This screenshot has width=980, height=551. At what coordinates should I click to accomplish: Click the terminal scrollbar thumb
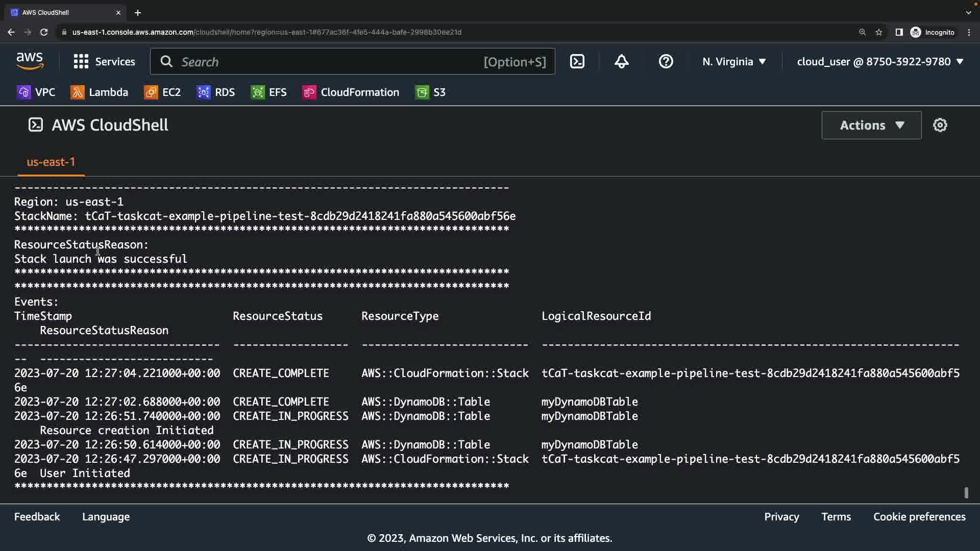point(966,492)
